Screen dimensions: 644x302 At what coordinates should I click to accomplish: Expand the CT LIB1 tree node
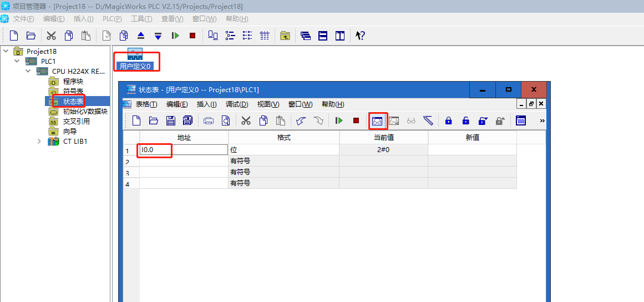pos(39,142)
